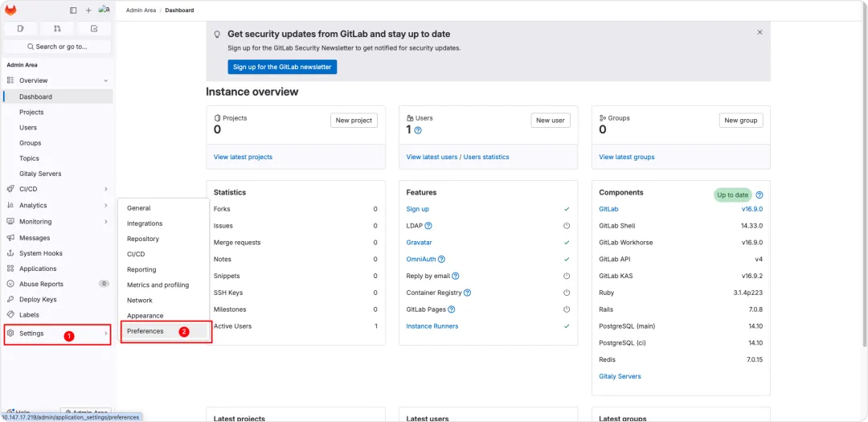Open the To-Do list shortcut icon
The width and height of the screenshot is (868, 422).
[x=94, y=28]
